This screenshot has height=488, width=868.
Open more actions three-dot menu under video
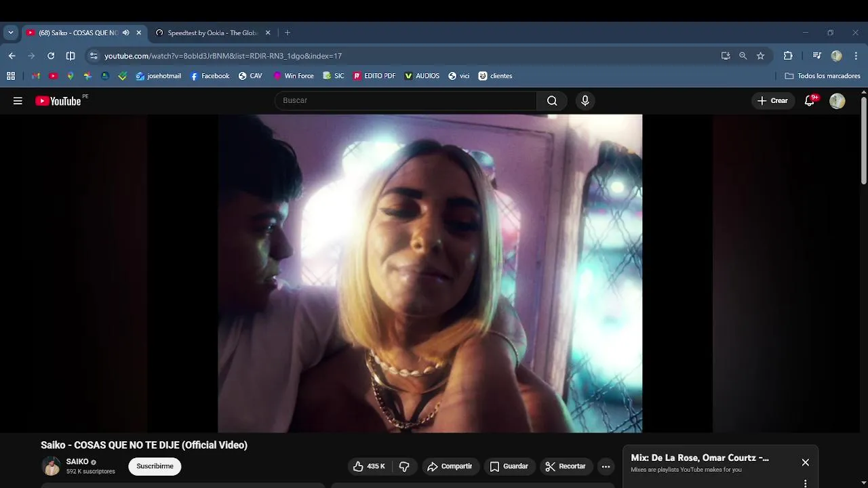[x=606, y=466]
